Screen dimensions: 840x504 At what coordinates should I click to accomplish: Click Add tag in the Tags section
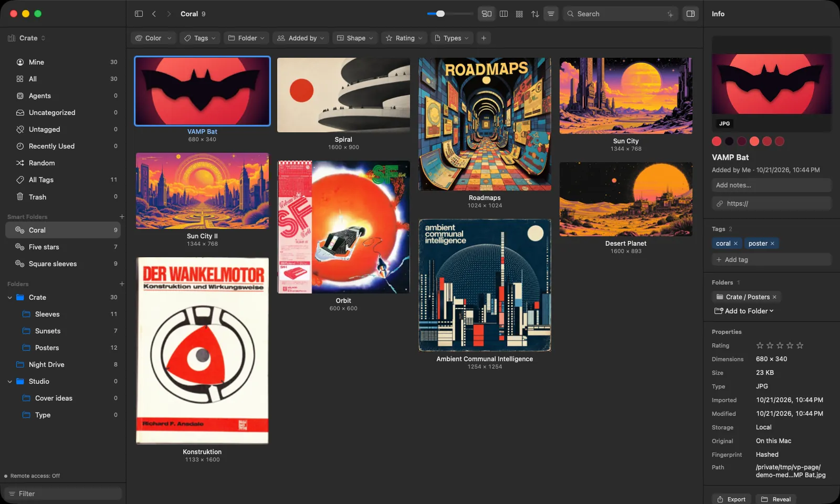771,259
